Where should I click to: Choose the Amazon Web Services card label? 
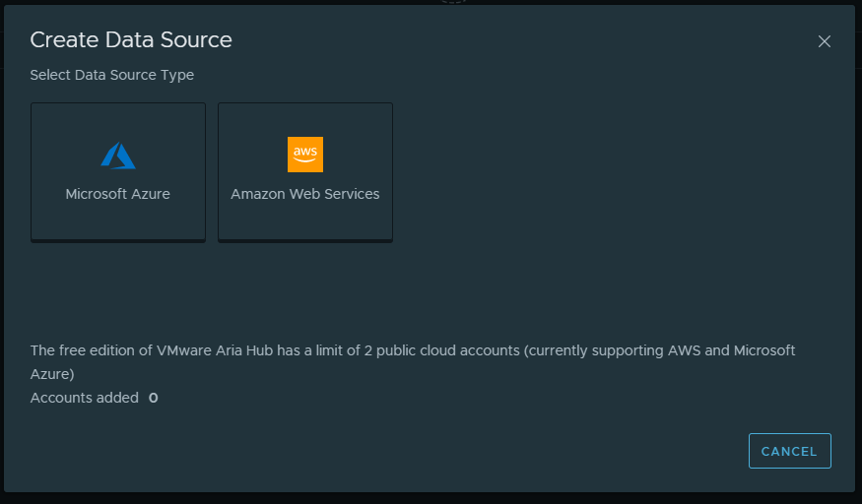[x=305, y=194]
